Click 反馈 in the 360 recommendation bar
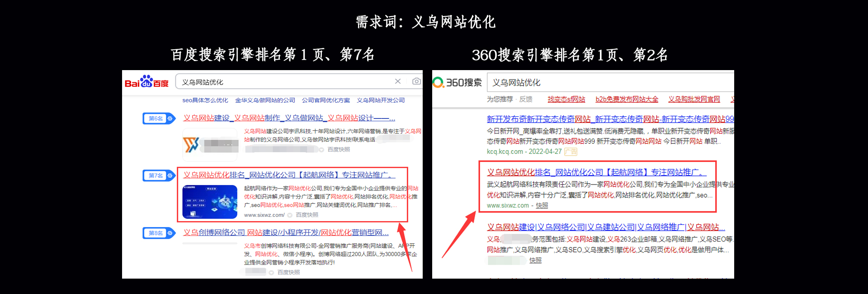 [x=525, y=100]
